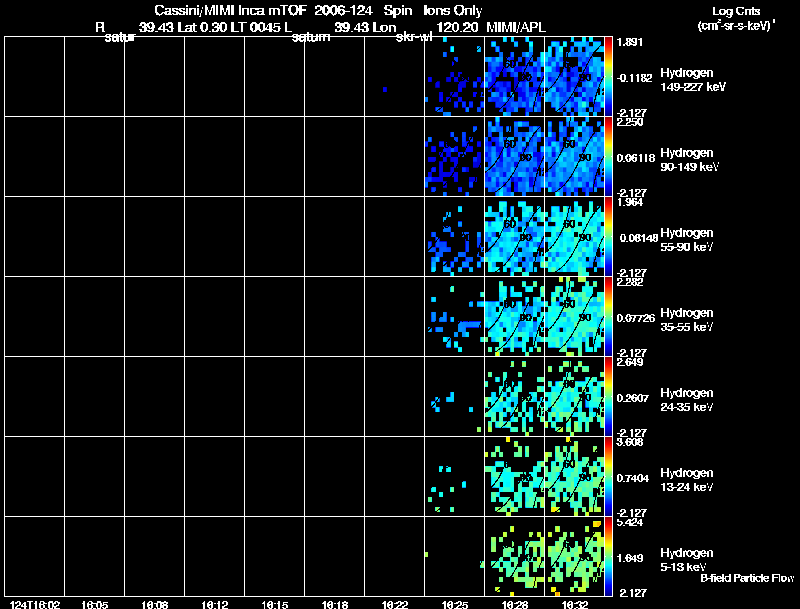Click the 'Cassini/MIMI Inca mTOF' plot title

point(230,10)
